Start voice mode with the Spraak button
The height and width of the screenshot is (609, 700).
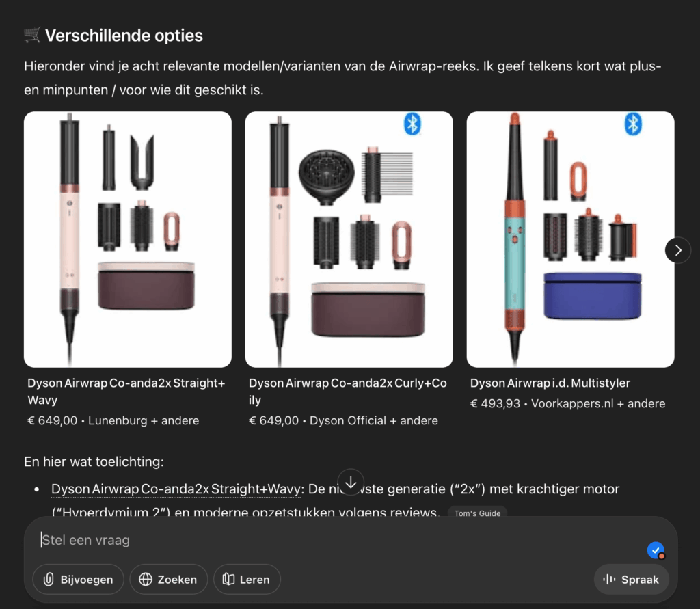pyautogui.click(x=631, y=579)
